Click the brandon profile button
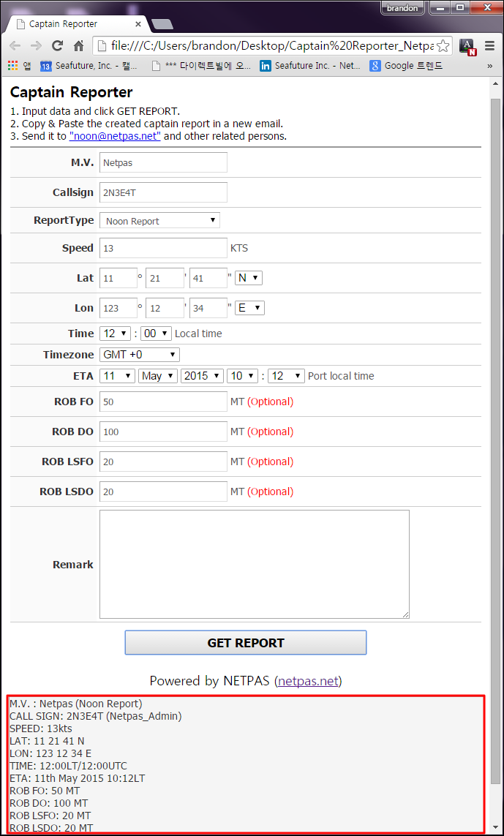Screen dimensions: 504x836 click(402, 8)
